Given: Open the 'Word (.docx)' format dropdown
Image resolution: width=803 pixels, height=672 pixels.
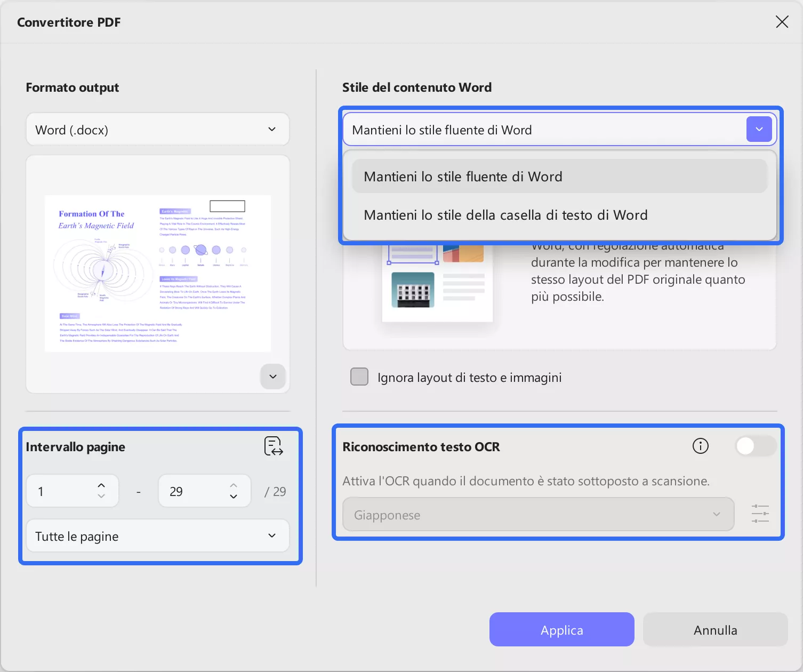Looking at the screenshot, I should (157, 129).
